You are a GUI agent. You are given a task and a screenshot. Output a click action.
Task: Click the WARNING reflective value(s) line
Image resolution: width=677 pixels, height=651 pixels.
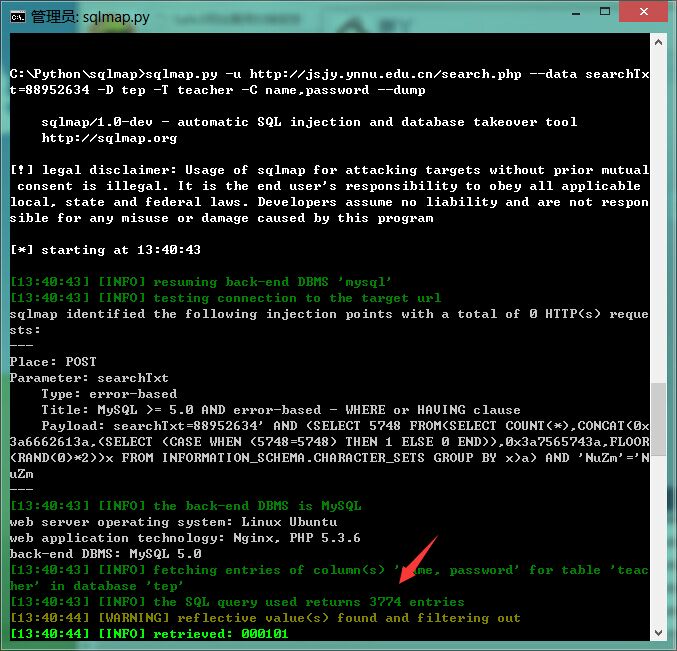(265, 617)
